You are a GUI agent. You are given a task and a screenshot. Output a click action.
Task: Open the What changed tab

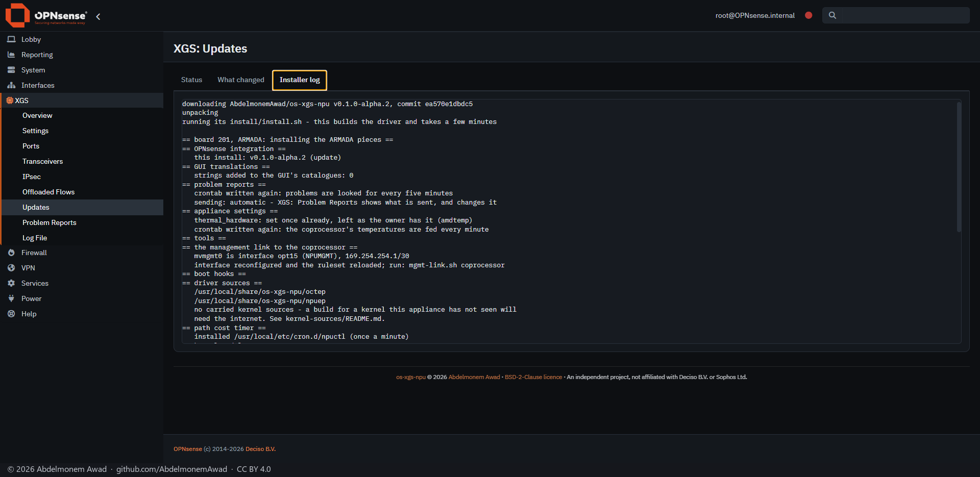point(241,80)
